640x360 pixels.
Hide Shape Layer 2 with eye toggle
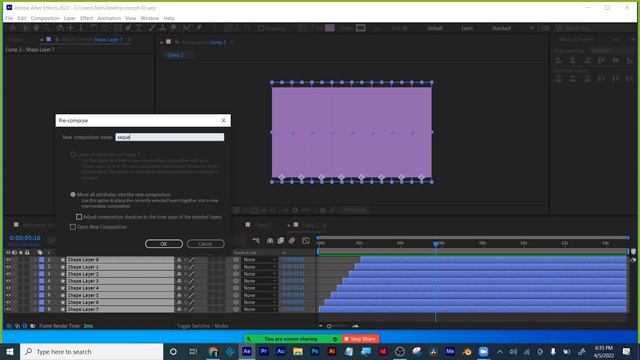(8, 274)
